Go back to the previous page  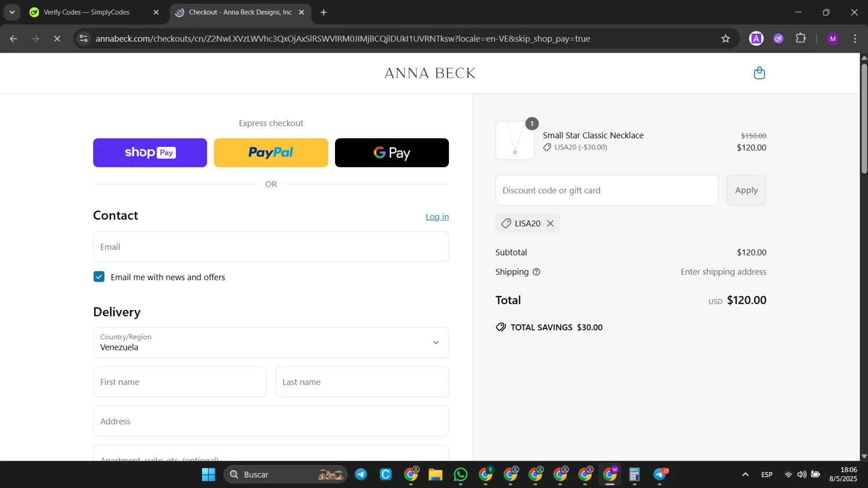[x=13, y=39]
